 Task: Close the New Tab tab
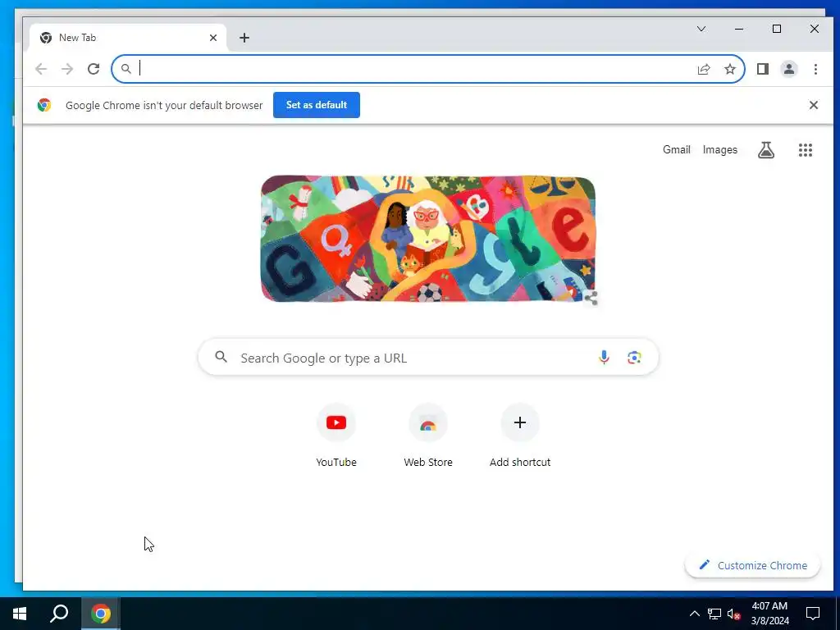pyautogui.click(x=213, y=38)
